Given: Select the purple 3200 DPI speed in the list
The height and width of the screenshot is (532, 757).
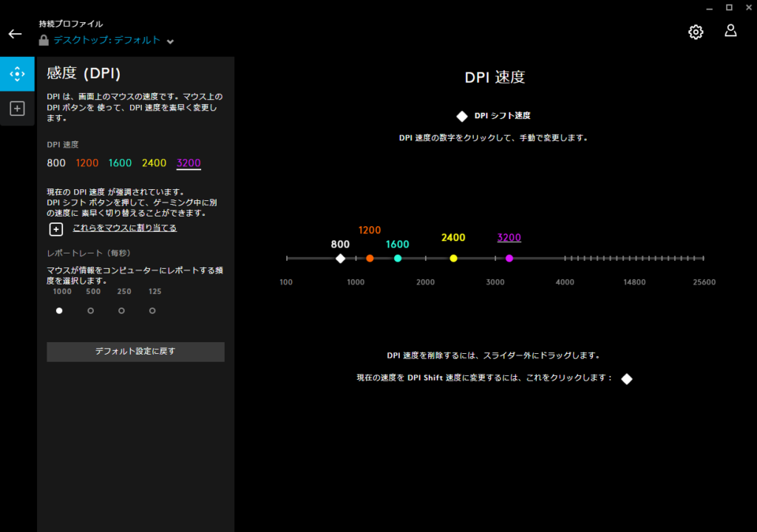Looking at the screenshot, I should tap(189, 163).
